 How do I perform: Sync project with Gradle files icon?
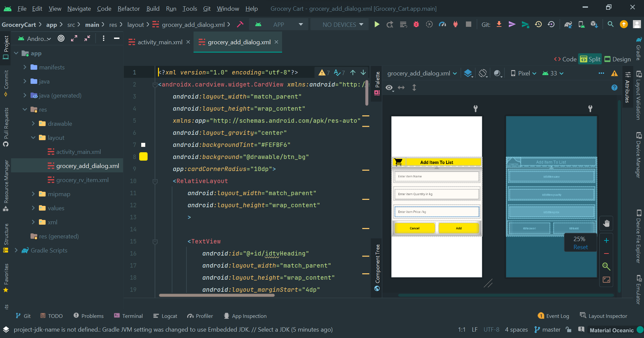[x=568, y=24]
